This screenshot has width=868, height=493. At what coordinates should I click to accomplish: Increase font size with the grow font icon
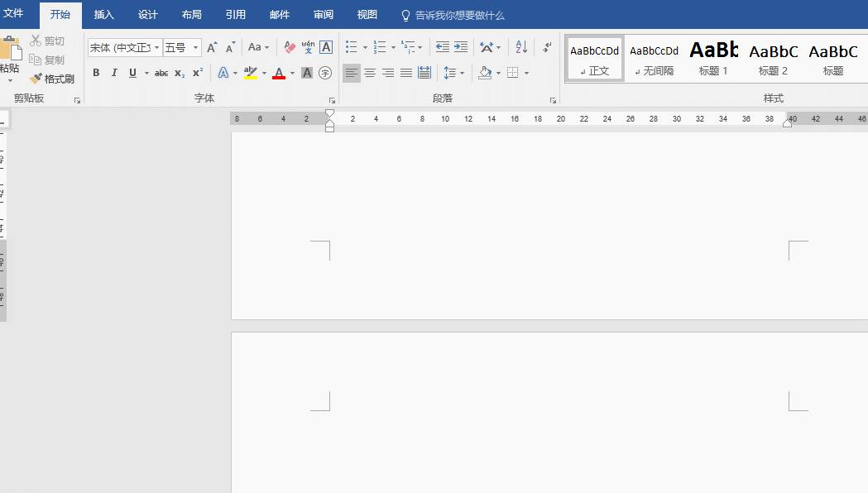(x=212, y=47)
